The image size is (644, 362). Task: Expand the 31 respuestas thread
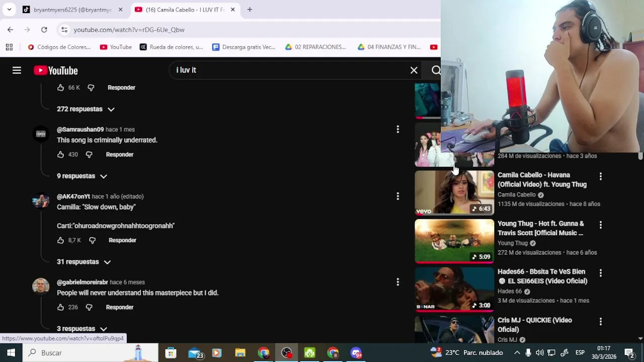(84, 262)
